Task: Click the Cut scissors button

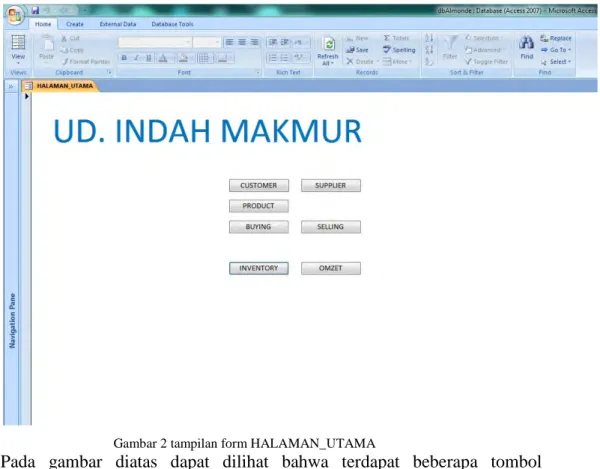Action: click(x=70, y=38)
